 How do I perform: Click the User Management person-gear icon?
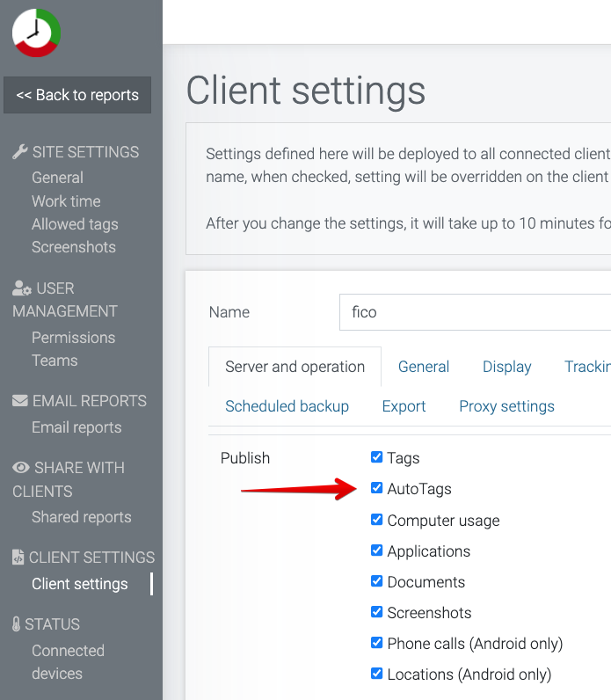(21, 288)
